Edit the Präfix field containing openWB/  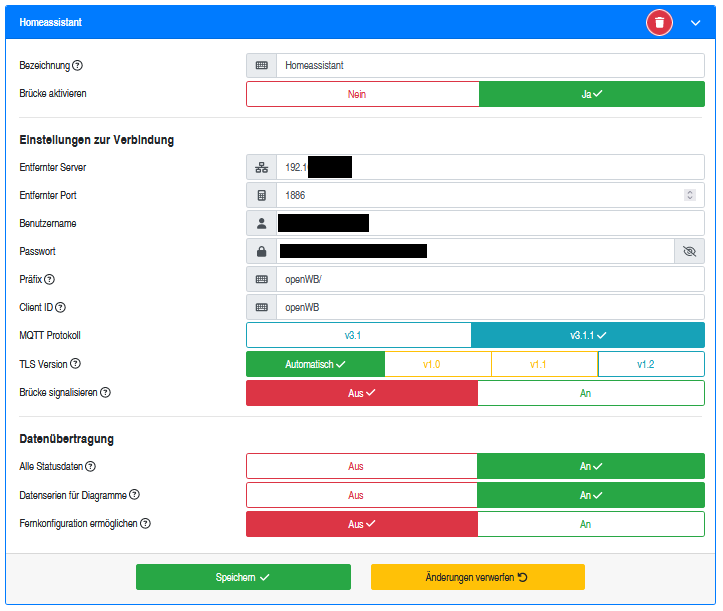(490, 279)
